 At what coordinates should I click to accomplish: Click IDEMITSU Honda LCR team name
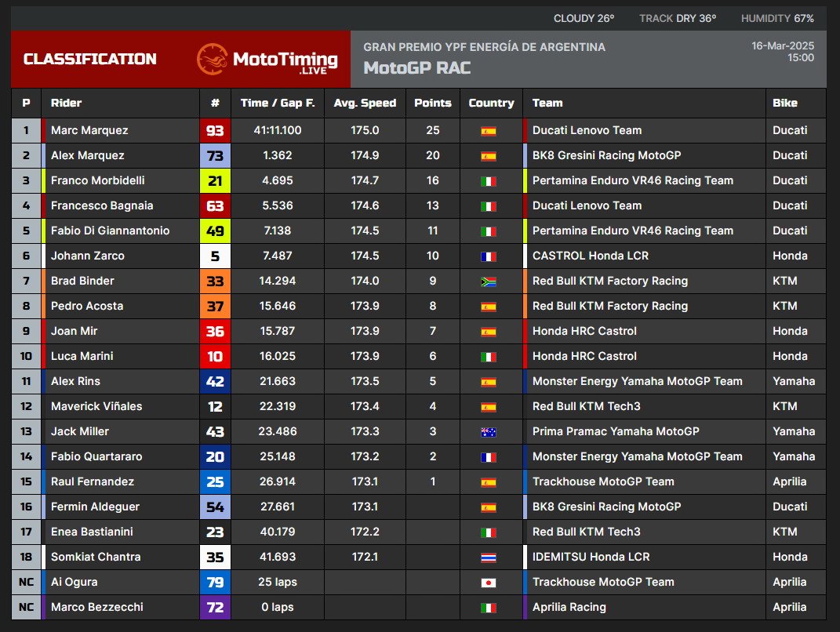(x=591, y=557)
